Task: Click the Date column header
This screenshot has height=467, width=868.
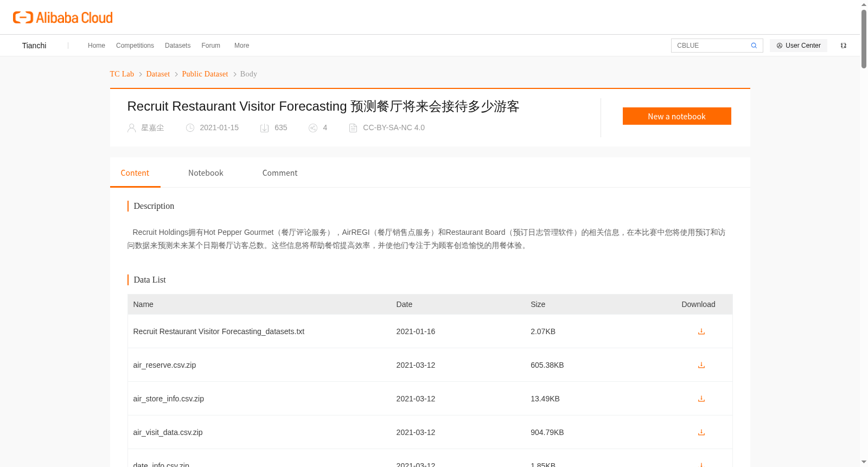Action: [x=404, y=304]
